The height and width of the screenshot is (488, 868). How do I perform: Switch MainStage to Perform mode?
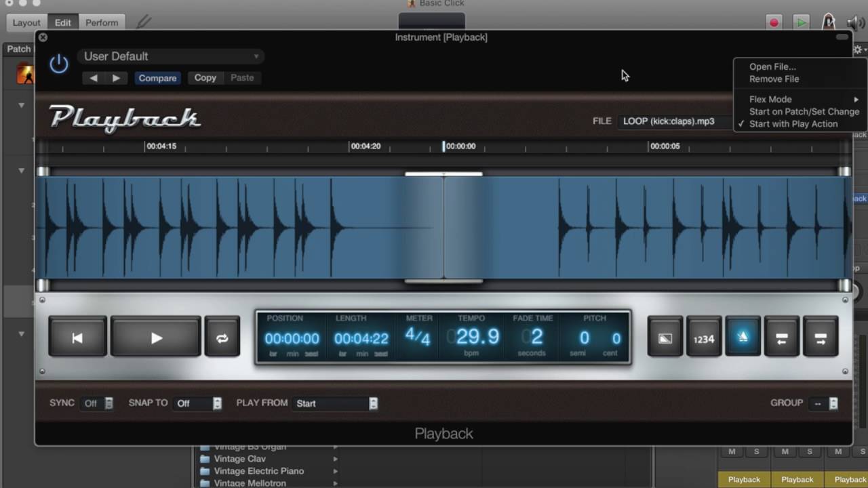coord(102,22)
